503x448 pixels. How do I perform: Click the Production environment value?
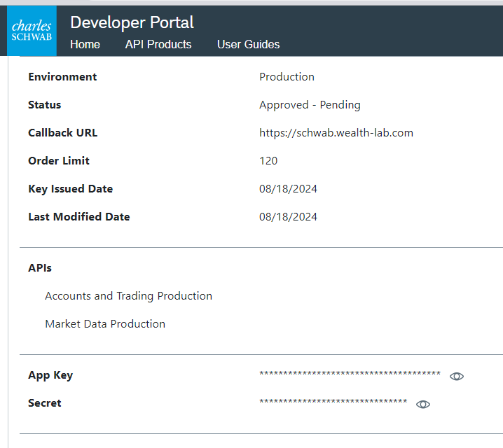pos(287,76)
